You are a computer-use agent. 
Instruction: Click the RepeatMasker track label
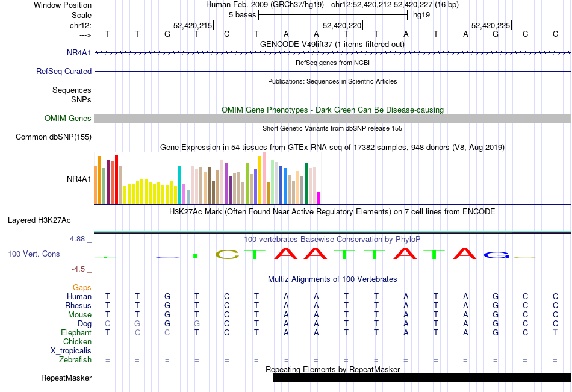pos(66,378)
